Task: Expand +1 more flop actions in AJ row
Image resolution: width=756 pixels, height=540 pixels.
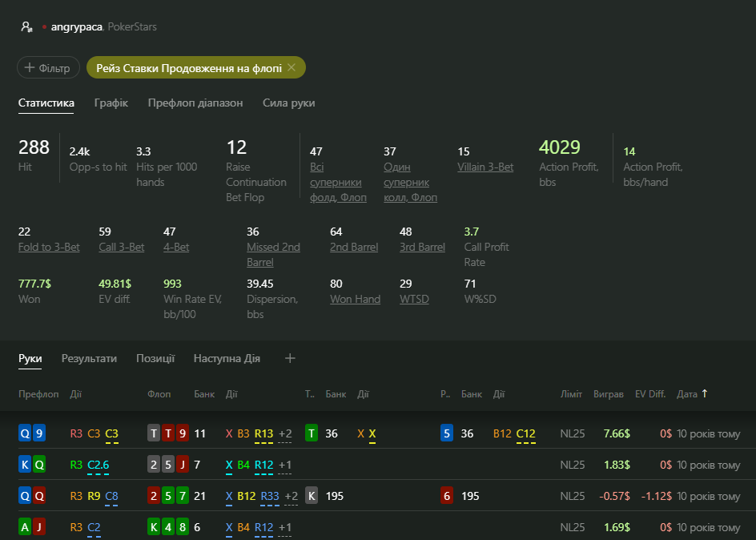Action: [x=285, y=527]
